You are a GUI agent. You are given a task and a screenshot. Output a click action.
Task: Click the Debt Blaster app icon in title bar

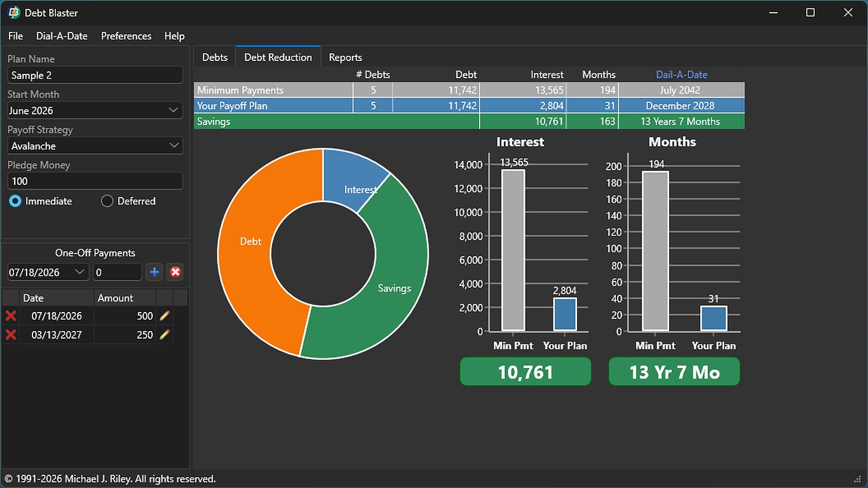13,13
